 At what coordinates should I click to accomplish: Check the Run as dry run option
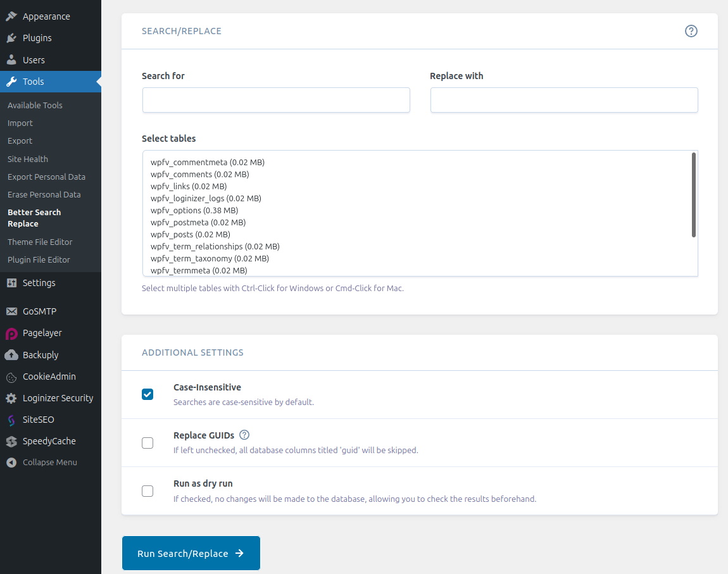[x=147, y=491]
